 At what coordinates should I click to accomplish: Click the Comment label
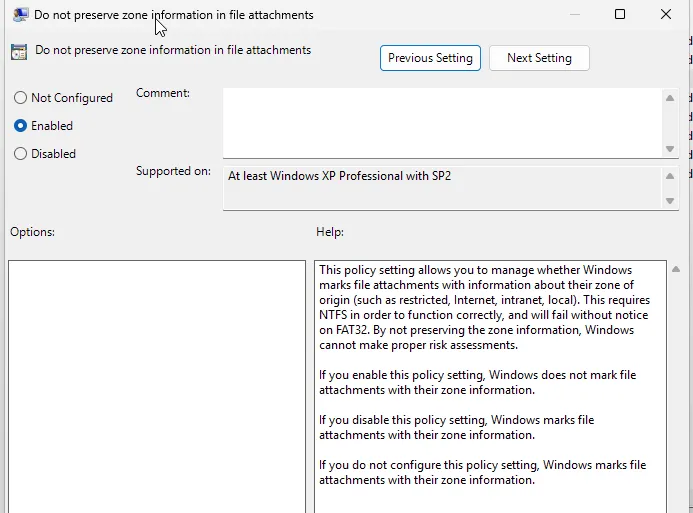coord(162,93)
